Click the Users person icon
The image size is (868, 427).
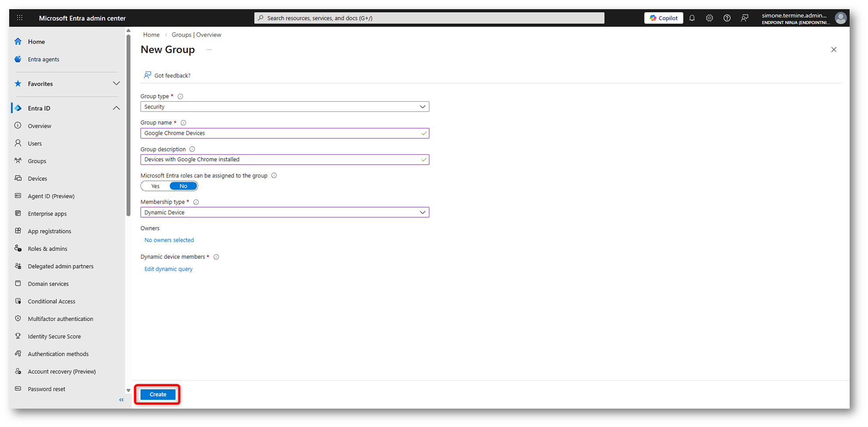click(18, 143)
